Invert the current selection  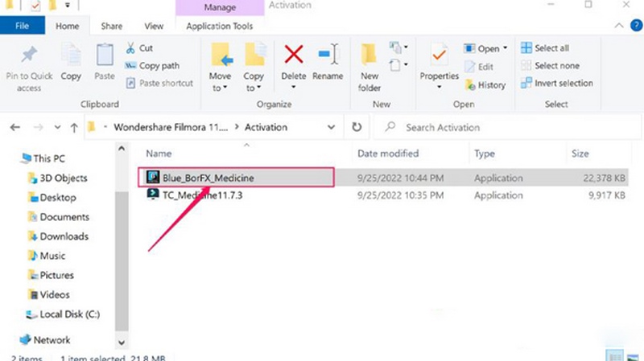coord(556,84)
